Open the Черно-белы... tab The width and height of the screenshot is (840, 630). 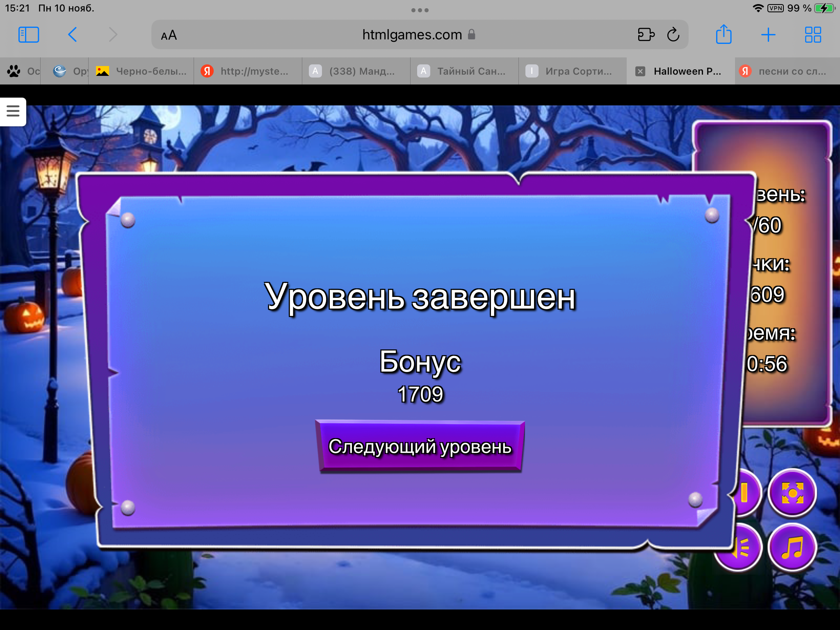coord(142,71)
